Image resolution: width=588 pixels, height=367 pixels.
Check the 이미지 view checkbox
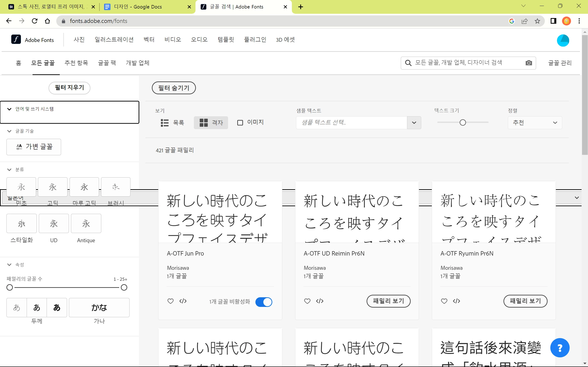click(240, 122)
